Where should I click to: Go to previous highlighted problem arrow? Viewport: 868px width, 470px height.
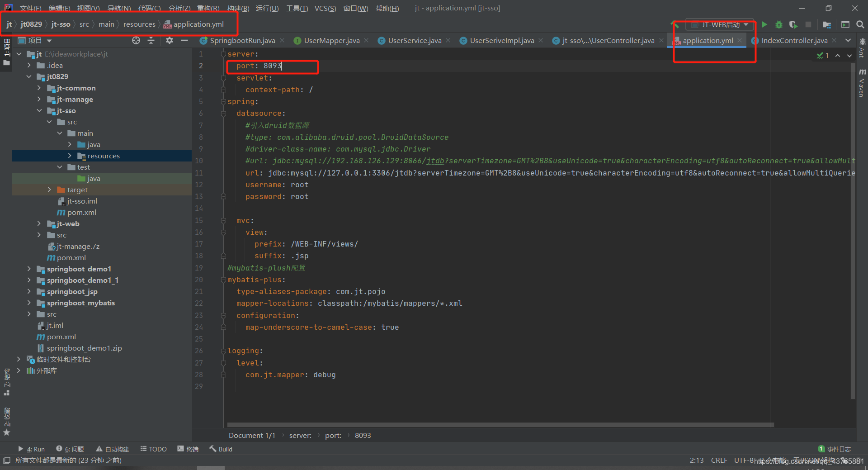838,55
